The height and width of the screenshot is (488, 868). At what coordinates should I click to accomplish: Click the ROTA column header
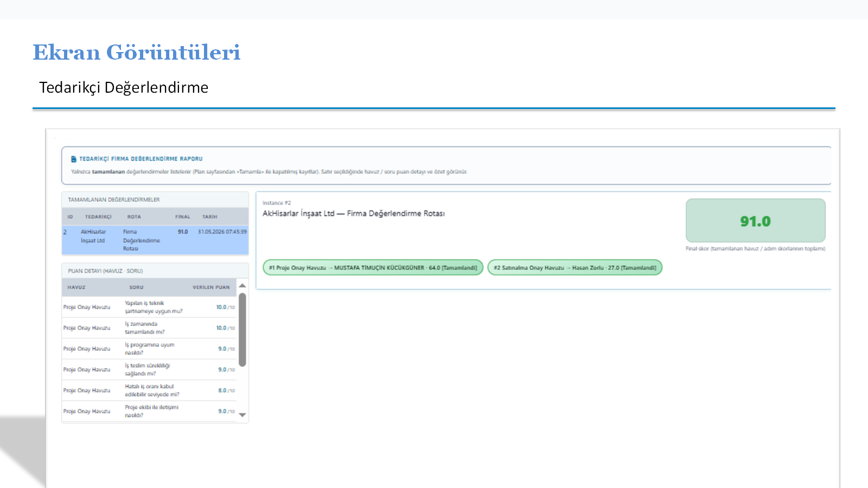[x=134, y=217]
